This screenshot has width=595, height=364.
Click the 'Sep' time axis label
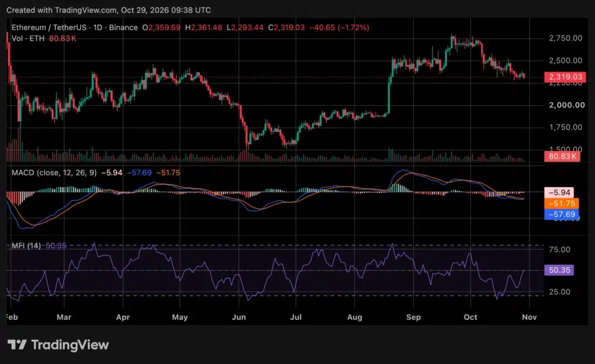point(413,317)
